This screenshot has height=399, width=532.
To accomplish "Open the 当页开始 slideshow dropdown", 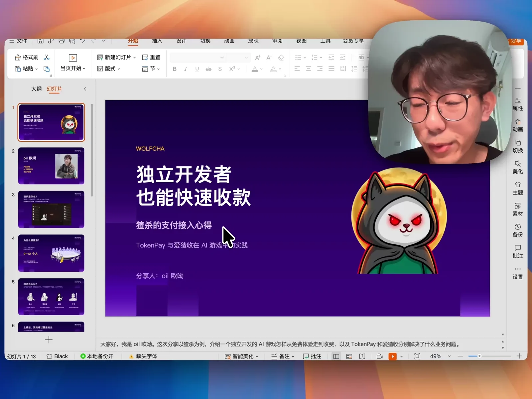I will (x=73, y=68).
